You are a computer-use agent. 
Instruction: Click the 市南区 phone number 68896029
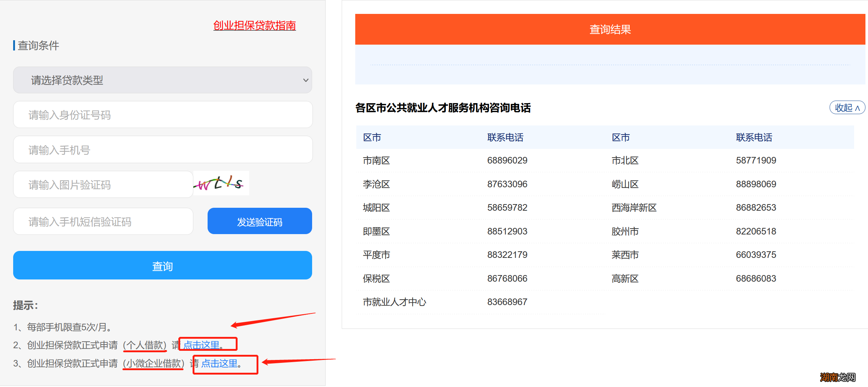click(507, 160)
